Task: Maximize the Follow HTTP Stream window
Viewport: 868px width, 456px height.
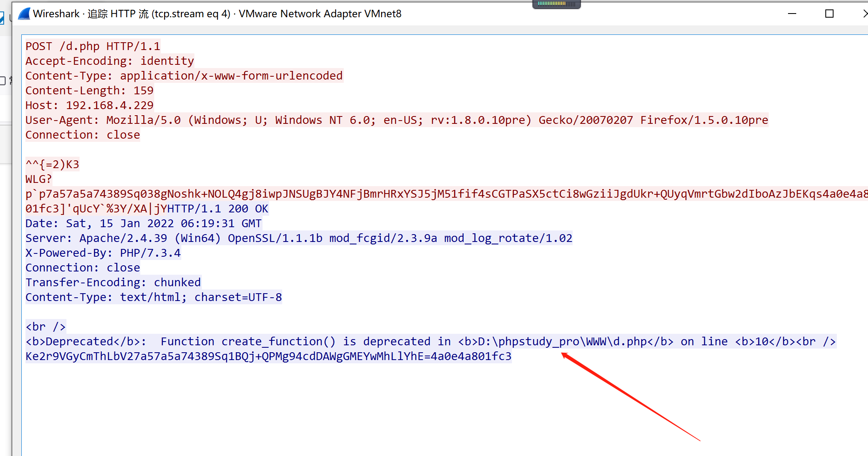Action: tap(829, 14)
